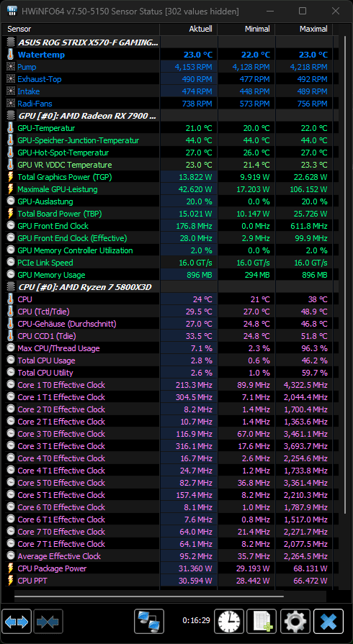The width and height of the screenshot is (353, 644).
Task: Click the clock icon beside GPU-Auslastung
Action: click(11, 201)
